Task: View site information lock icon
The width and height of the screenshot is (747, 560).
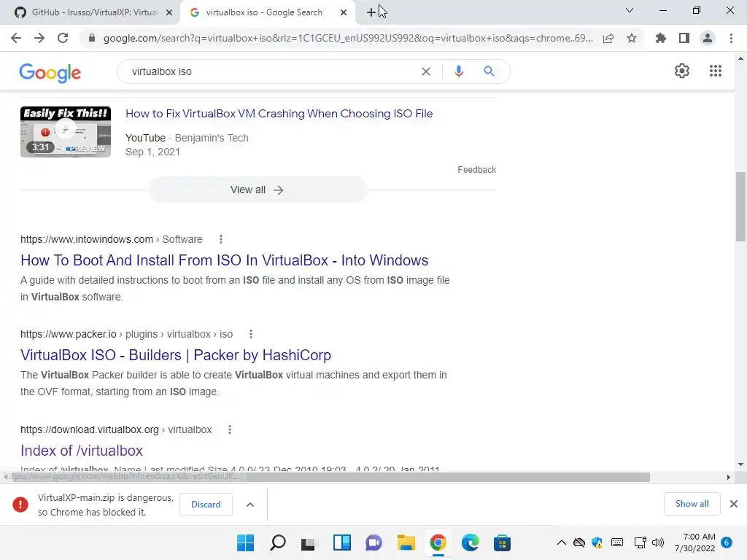Action: 92,38
